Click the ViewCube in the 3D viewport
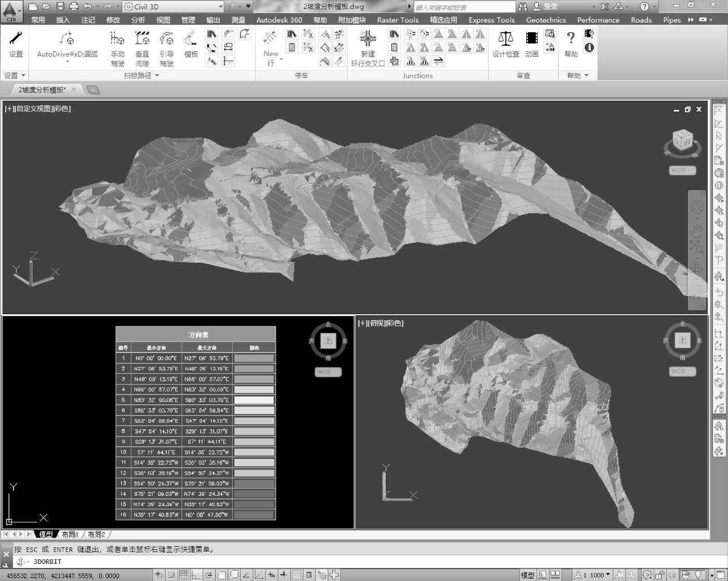Viewport: 728px width, 581px height. [x=682, y=141]
